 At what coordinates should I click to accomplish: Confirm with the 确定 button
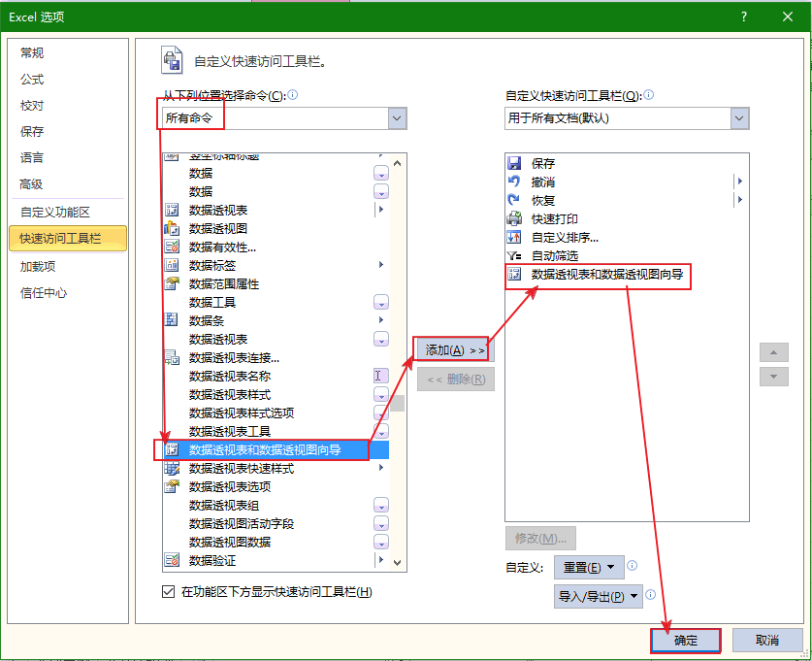coord(686,641)
